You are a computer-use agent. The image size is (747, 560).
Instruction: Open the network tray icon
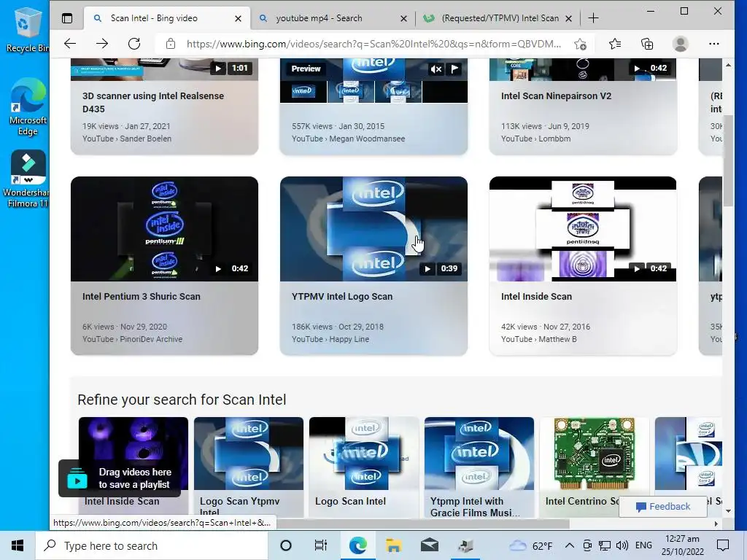[x=605, y=545]
